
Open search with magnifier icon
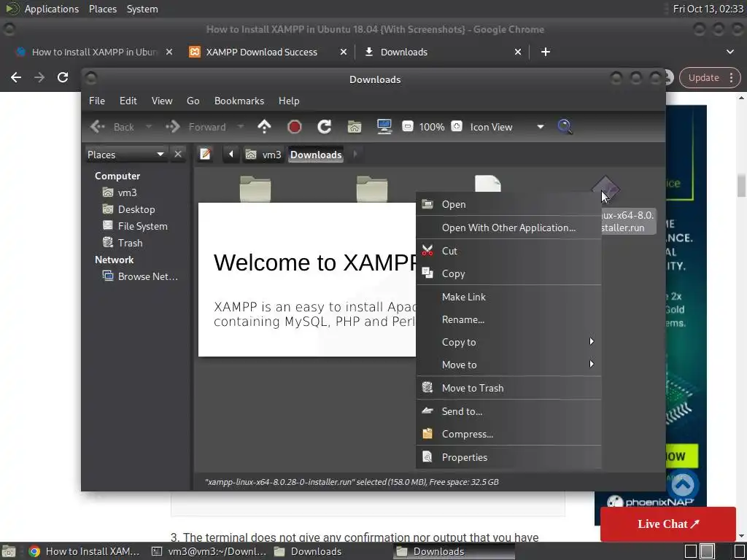pyautogui.click(x=565, y=127)
